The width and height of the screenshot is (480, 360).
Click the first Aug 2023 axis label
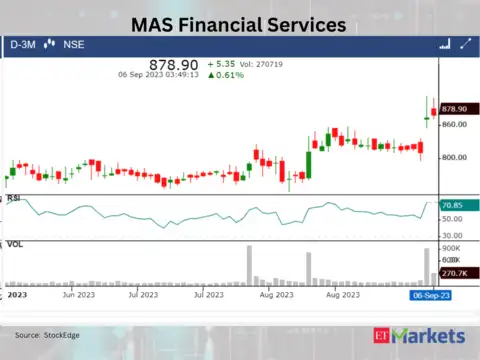(276, 295)
